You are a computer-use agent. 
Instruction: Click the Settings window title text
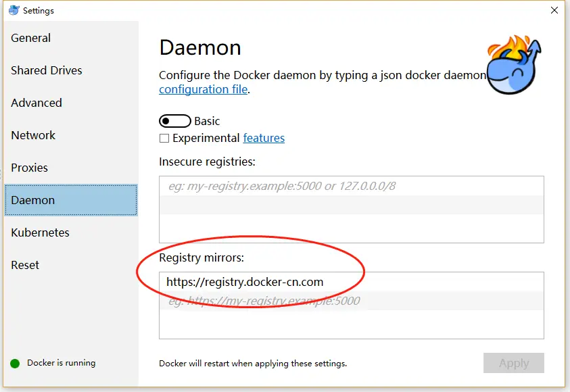pyautogui.click(x=38, y=11)
